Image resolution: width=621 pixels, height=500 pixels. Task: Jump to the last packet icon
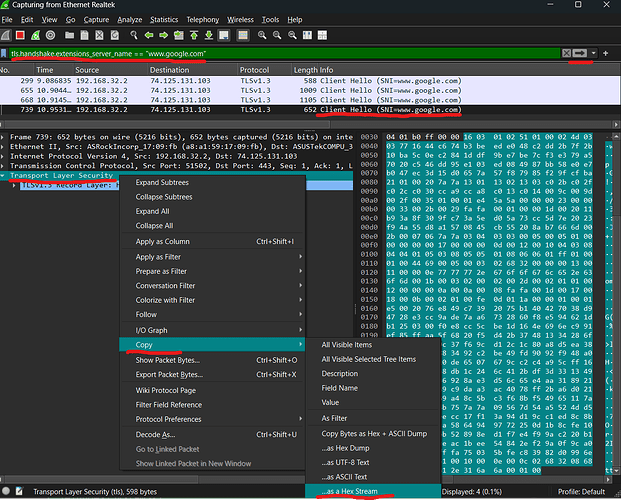click(209, 35)
